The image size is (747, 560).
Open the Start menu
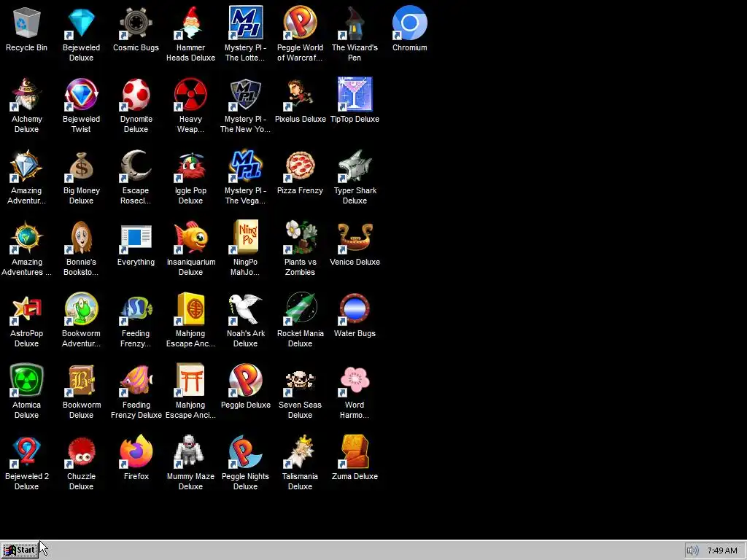tap(20, 551)
